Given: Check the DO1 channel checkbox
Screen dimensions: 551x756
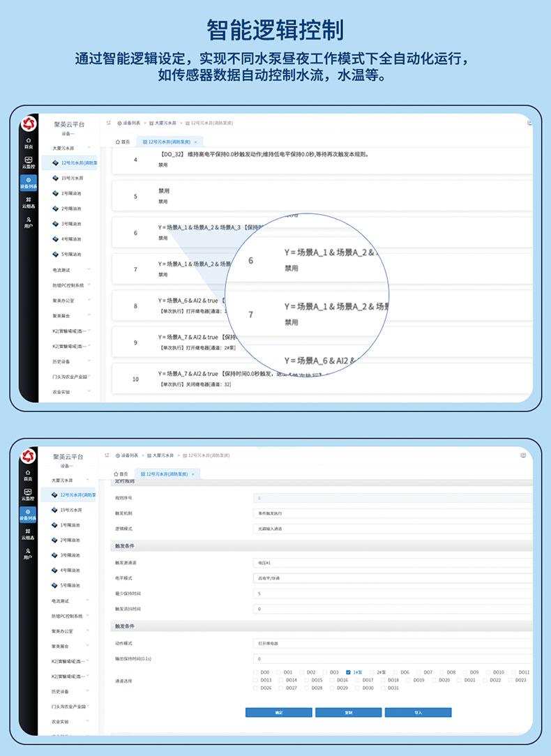Looking at the screenshot, I should [278, 672].
